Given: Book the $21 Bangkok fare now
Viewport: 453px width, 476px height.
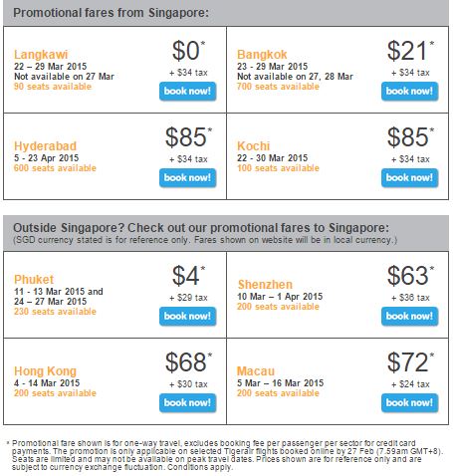Looking at the screenshot, I should pyautogui.click(x=409, y=91).
